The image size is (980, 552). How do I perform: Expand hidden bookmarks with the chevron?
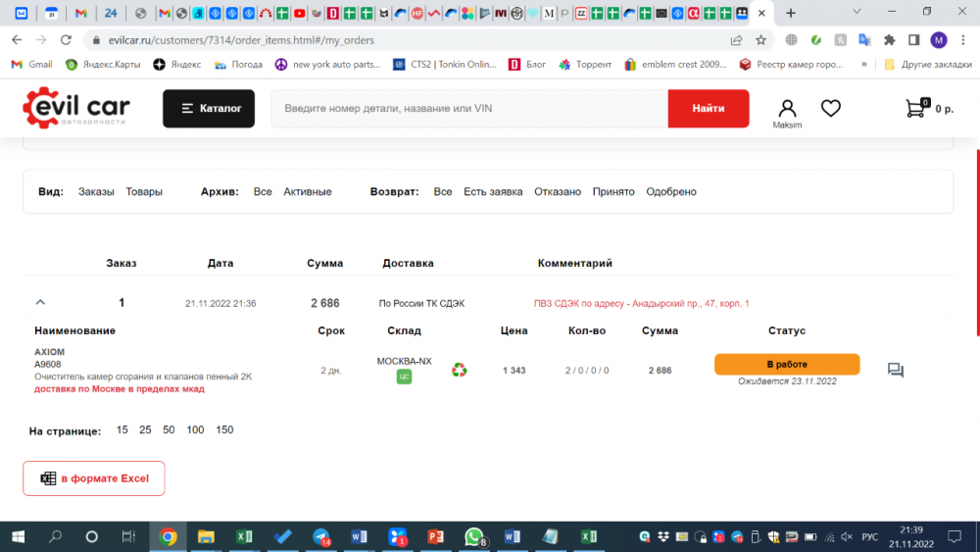tap(863, 65)
